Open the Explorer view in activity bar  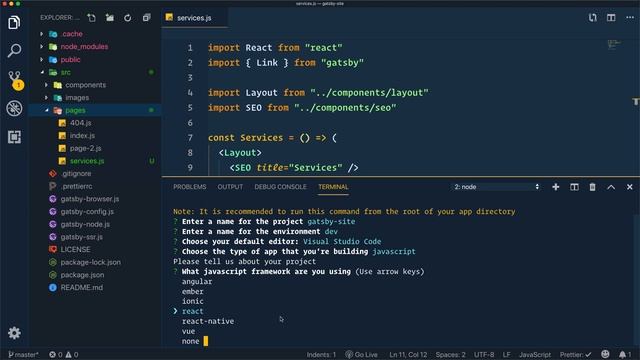point(14,22)
